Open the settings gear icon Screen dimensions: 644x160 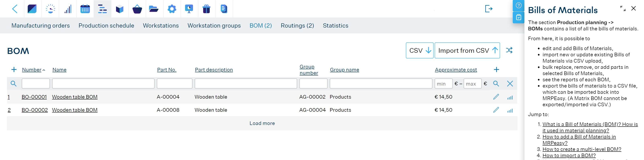point(172,9)
